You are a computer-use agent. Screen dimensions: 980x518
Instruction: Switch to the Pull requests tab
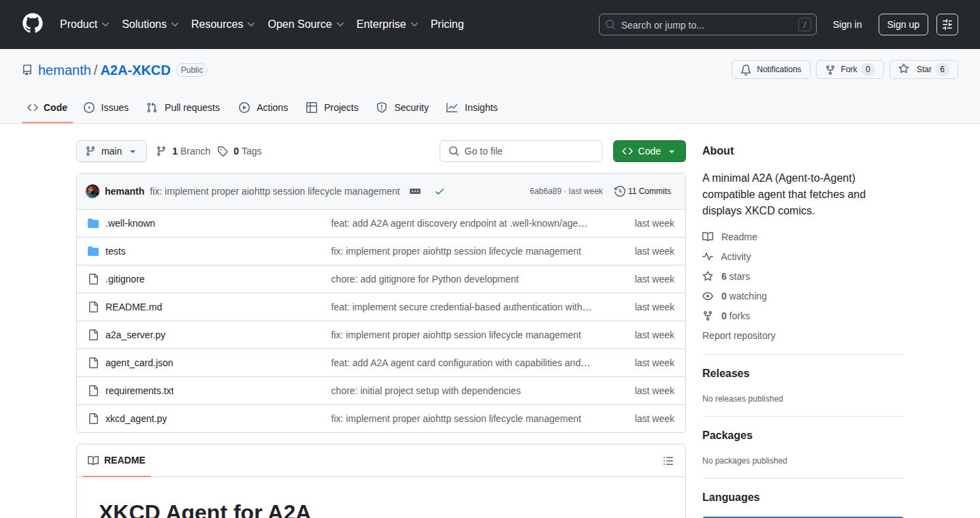pyautogui.click(x=184, y=108)
